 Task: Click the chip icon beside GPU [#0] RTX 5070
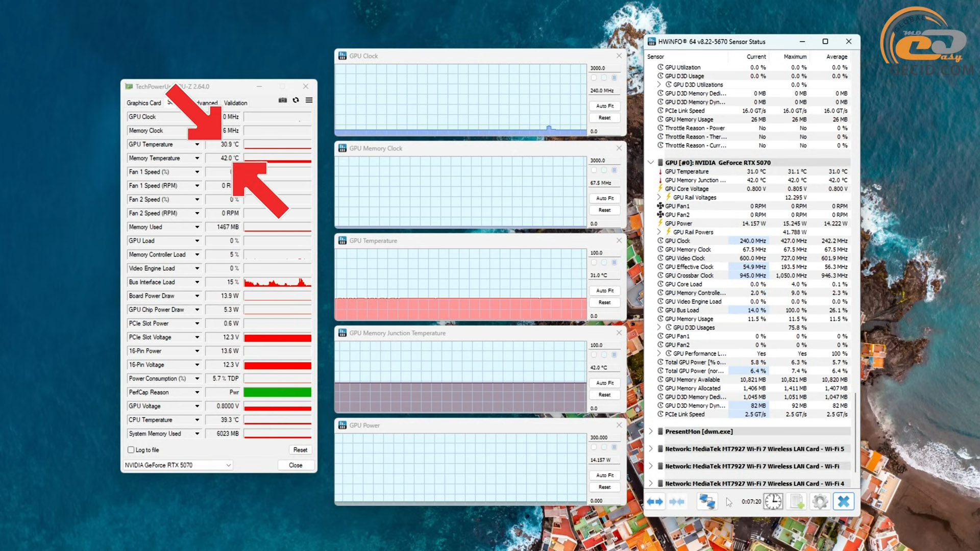coord(660,163)
